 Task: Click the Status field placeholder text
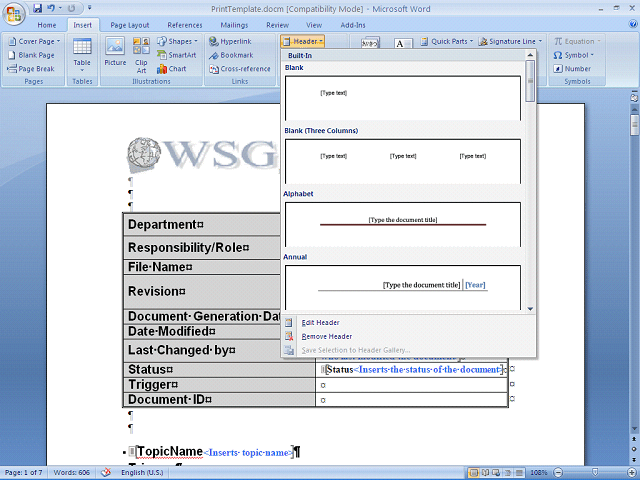[427, 369]
